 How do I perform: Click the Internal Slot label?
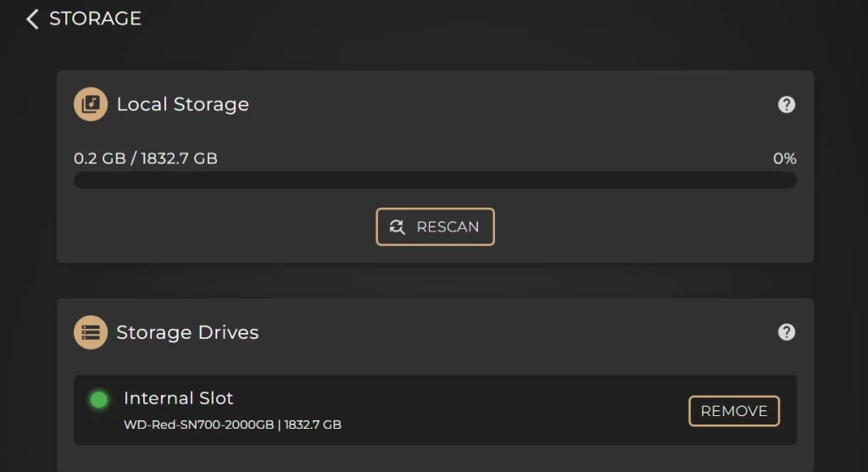(178, 397)
